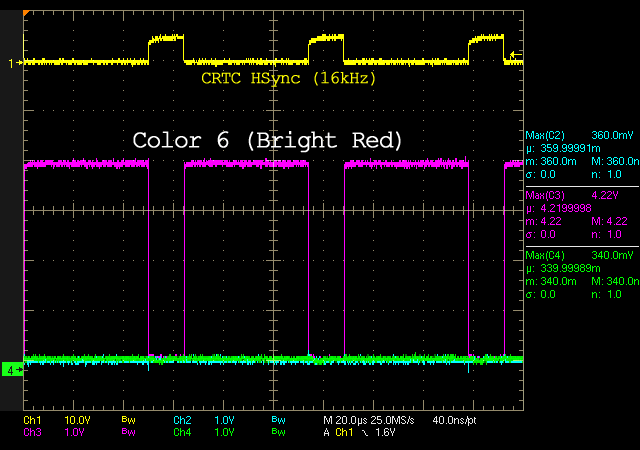Click the Ch1 ground reference marker
This screenshot has width=640, height=450.
point(12,62)
